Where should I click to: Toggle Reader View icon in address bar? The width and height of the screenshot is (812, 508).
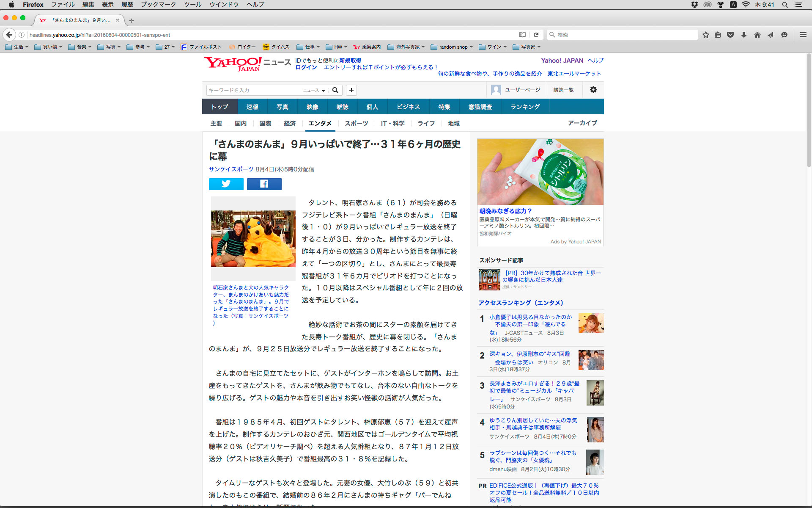522,35
